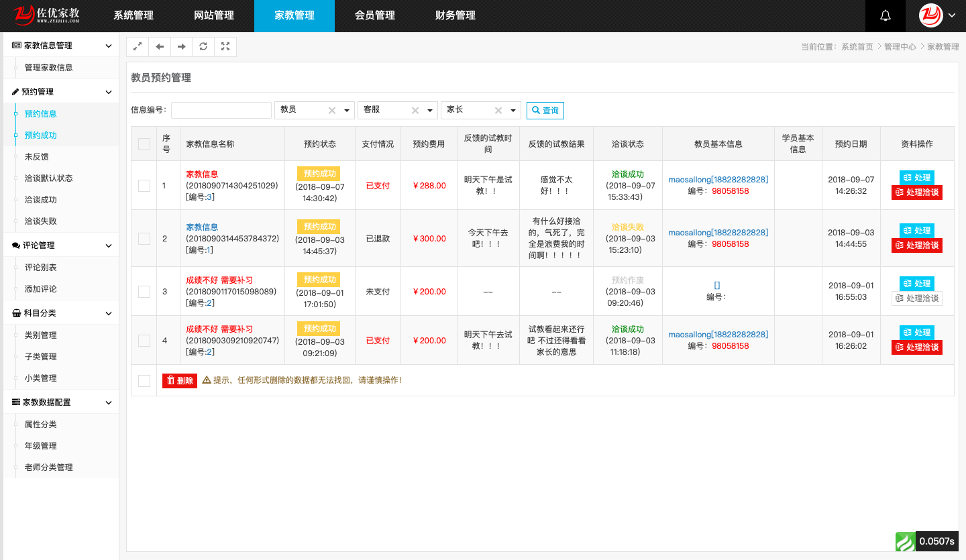The width and height of the screenshot is (966, 560).
Task: Collapse the 预约管理 sidebar section
Action: 109,92
